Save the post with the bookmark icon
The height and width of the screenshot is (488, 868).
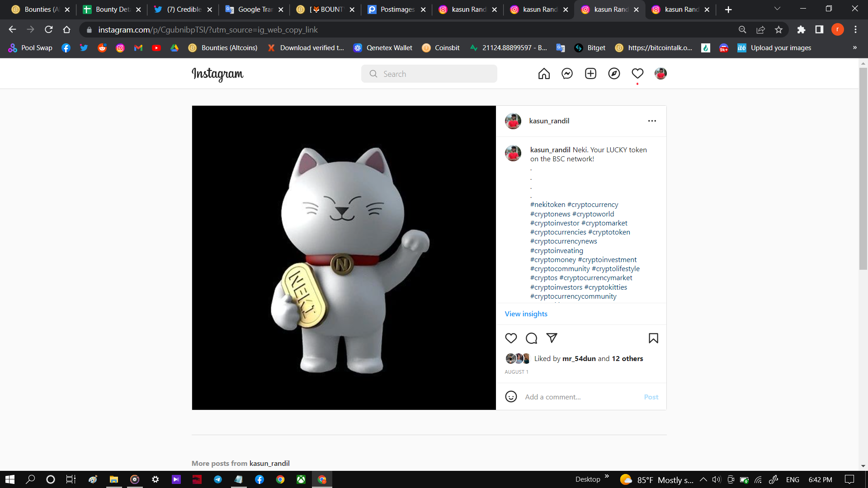point(653,338)
